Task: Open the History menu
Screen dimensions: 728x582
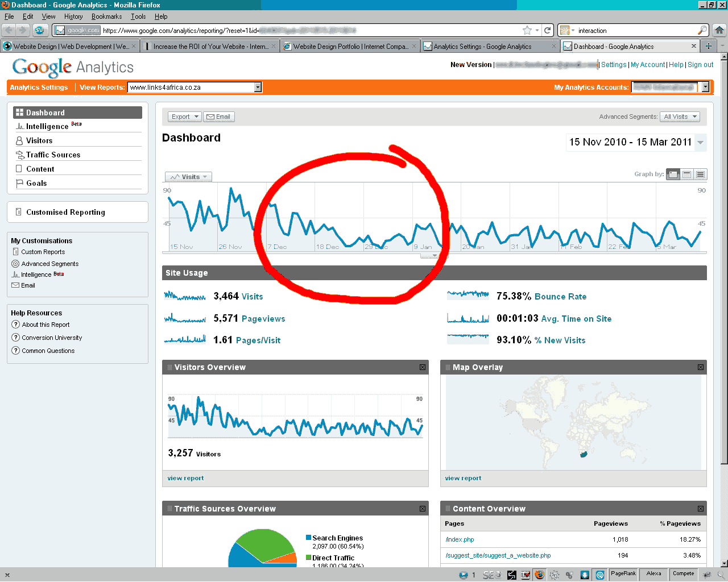Action: click(73, 16)
